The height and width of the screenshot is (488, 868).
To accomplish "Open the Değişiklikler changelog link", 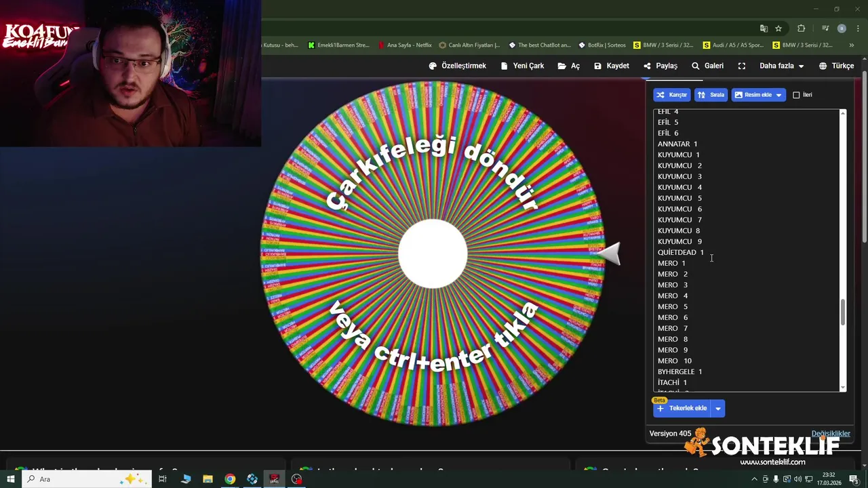I will coord(831,434).
